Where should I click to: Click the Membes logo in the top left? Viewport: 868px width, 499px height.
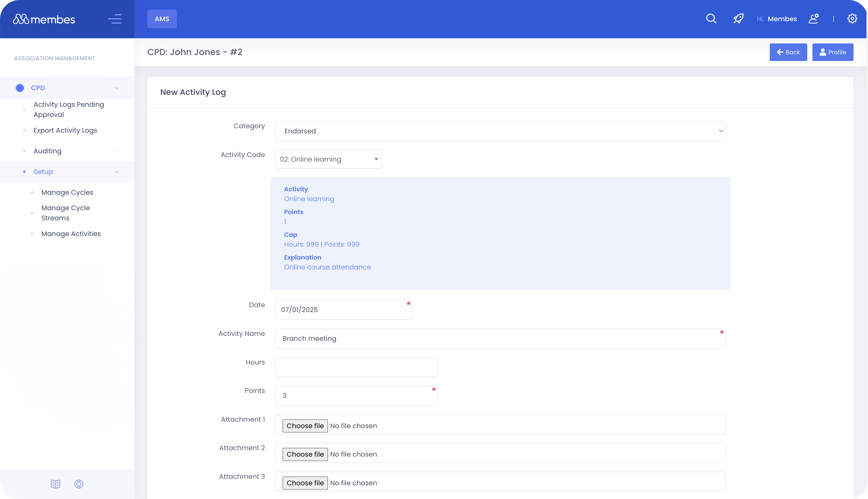[44, 19]
